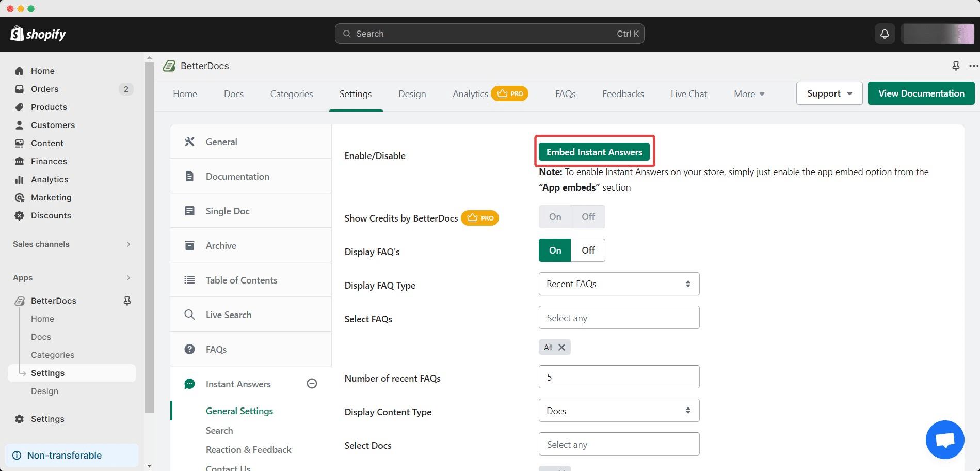Click the Orders inbox icon

point(20,89)
